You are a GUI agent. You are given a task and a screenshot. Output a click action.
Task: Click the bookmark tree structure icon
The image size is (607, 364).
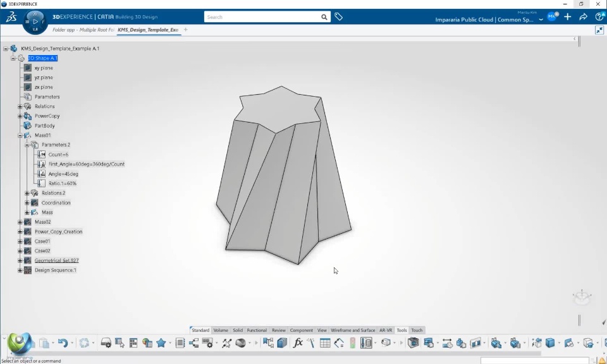tap(268, 343)
